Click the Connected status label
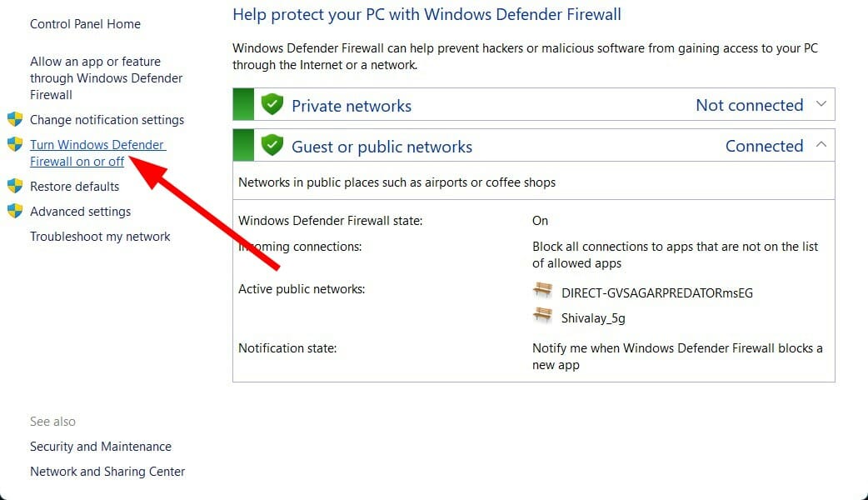 click(x=764, y=145)
